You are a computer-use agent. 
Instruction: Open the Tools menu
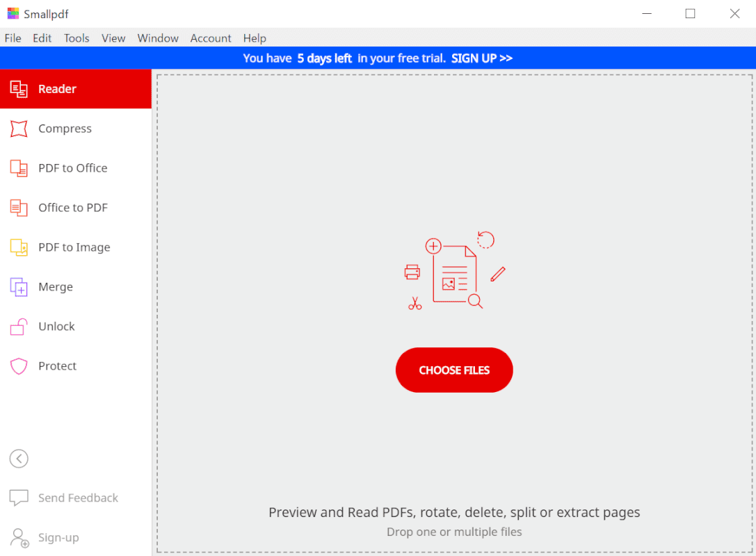pyautogui.click(x=77, y=38)
